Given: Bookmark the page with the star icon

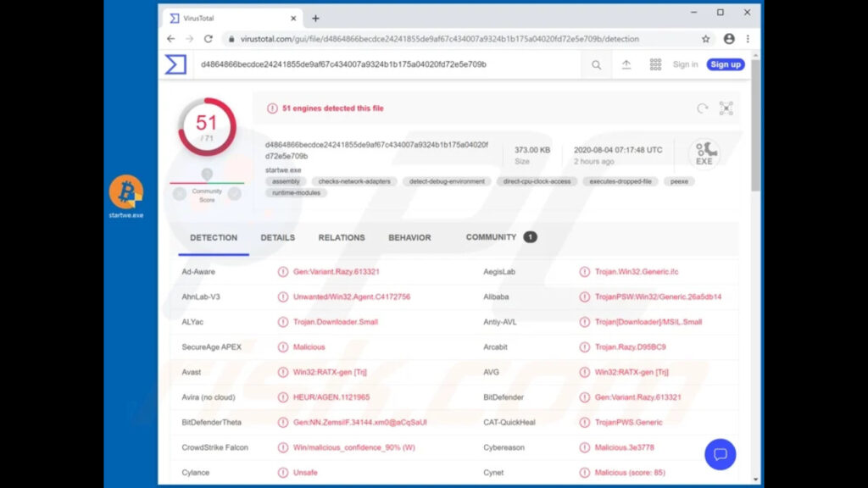Looking at the screenshot, I should pos(706,39).
